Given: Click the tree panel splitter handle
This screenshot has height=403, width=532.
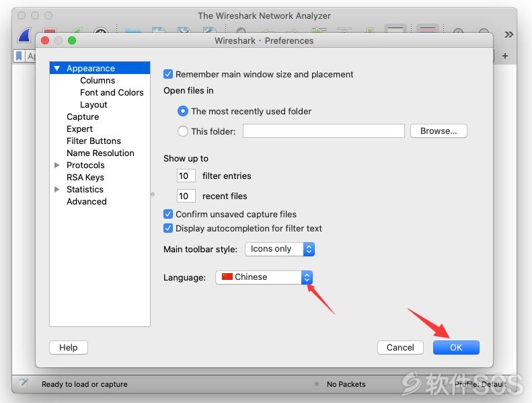Looking at the screenshot, I should [153, 194].
